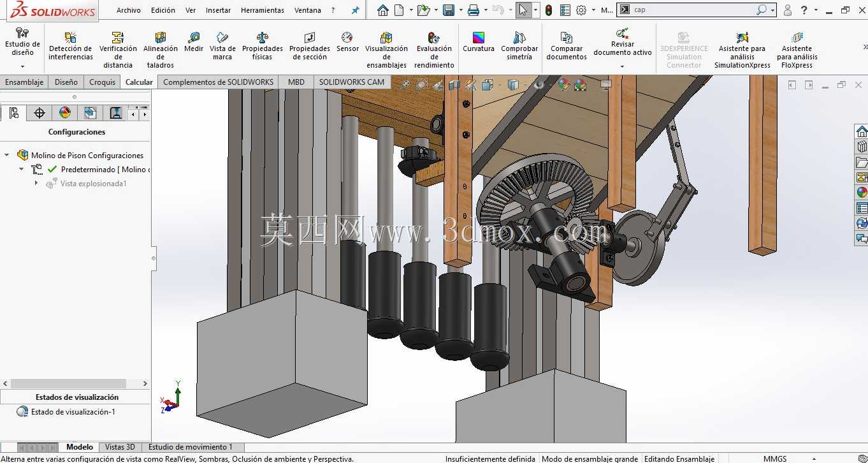Open the DisplayManager color sphere tab
Viewport: 868px width, 463px height.
[65, 113]
